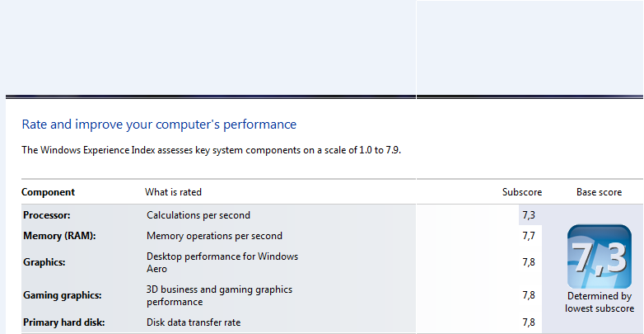Screen dimensions: 644x334
Task: Select the Graphics row label
Action: pos(44,262)
